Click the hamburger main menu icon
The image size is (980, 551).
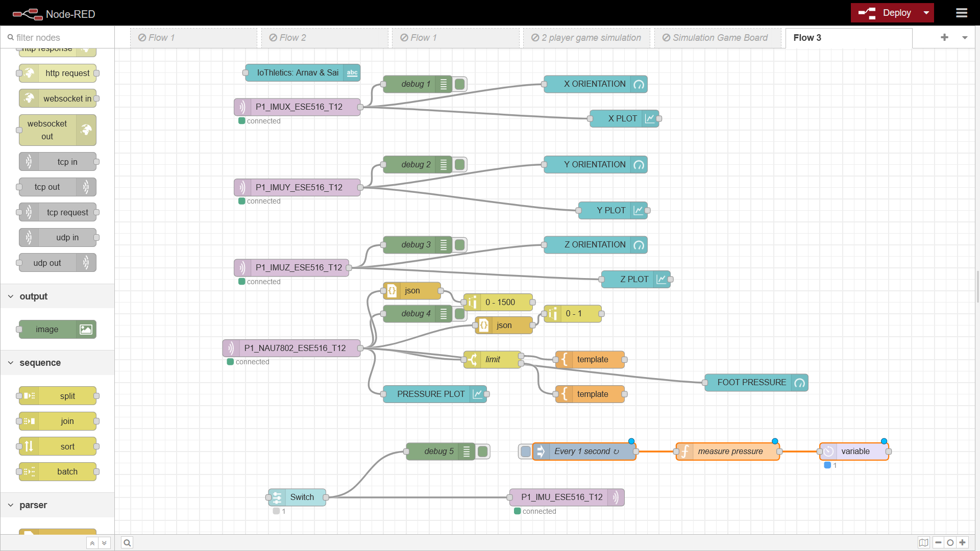(x=962, y=13)
